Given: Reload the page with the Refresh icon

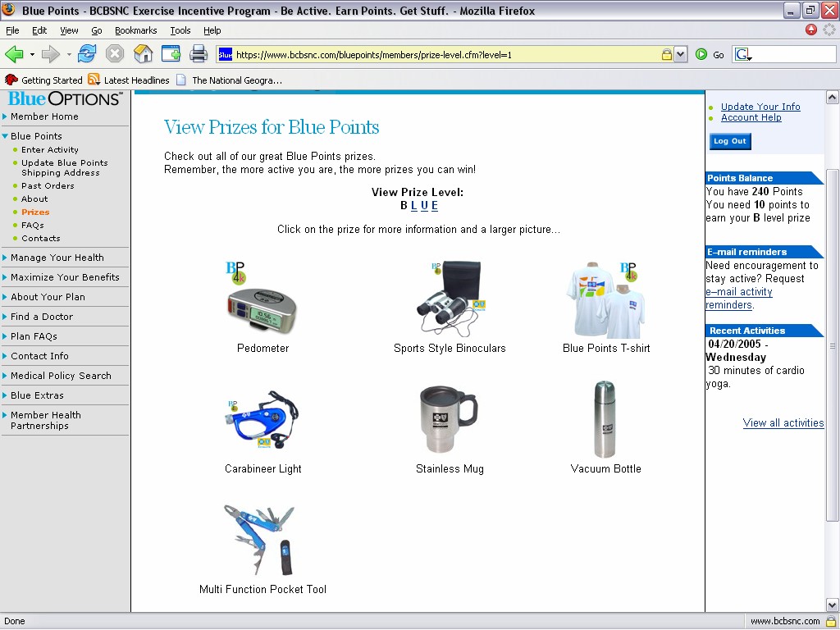Looking at the screenshot, I should [87, 54].
